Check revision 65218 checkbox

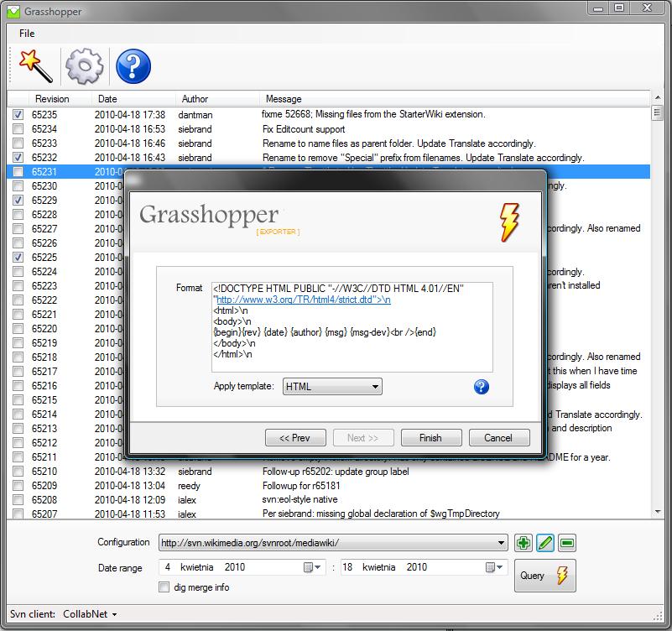[18, 357]
